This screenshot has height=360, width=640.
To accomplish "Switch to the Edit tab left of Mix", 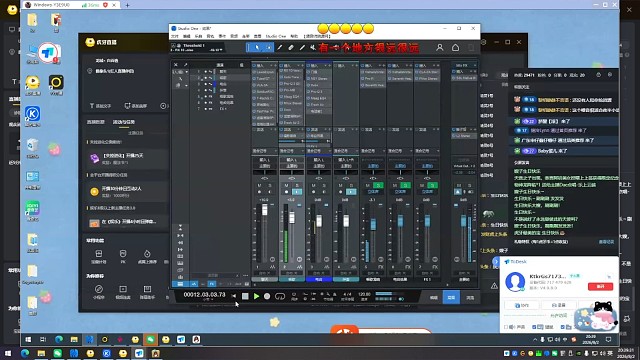I will [433, 298].
